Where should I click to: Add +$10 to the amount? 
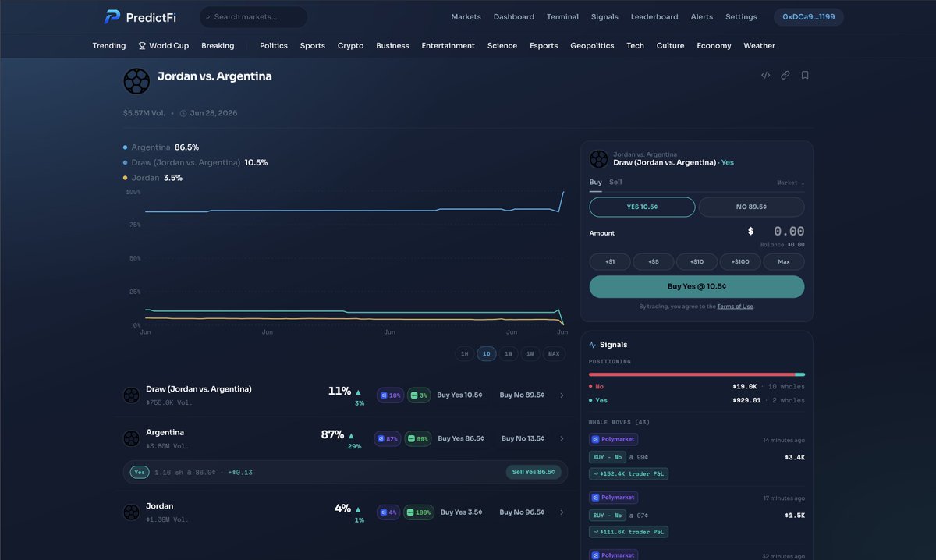697,262
